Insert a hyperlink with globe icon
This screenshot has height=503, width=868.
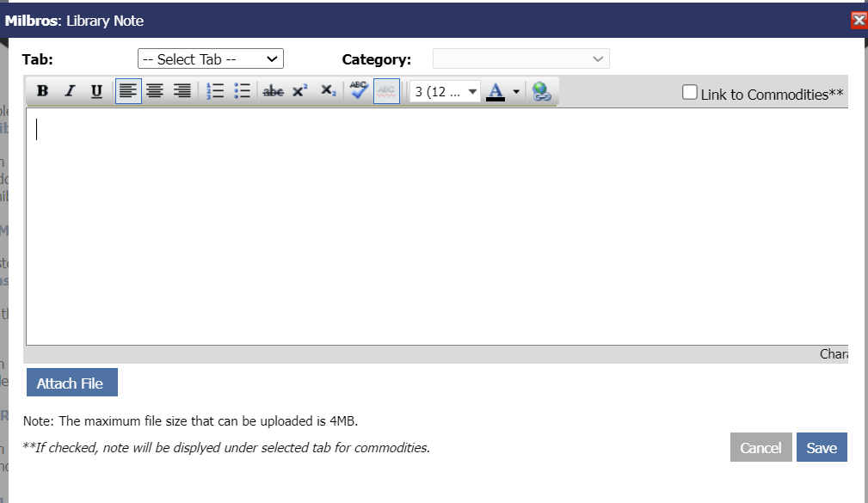[x=540, y=91]
